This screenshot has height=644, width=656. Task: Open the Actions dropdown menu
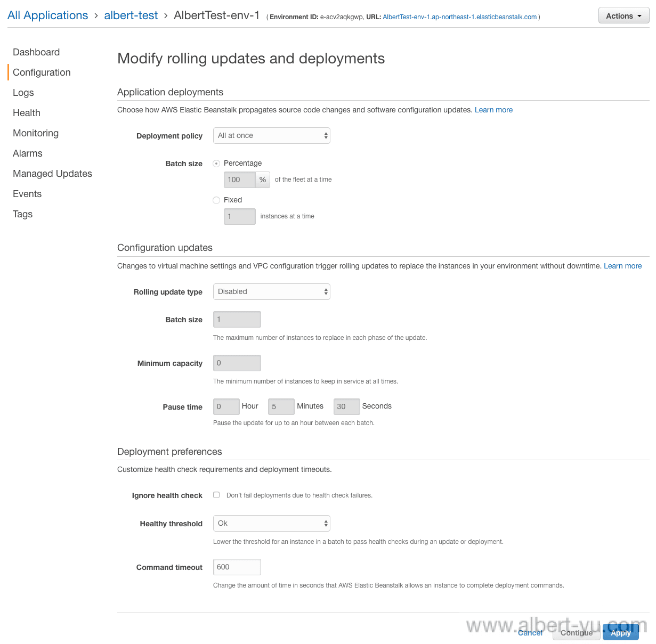(623, 16)
